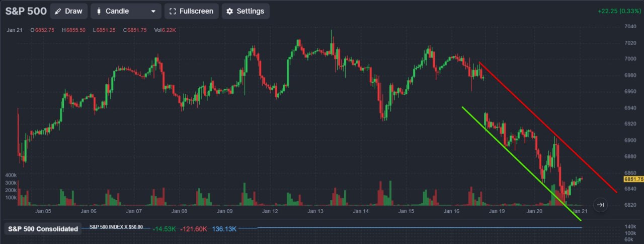
Task: Click the green +22.25 (0.33%) change value
Action: (x=620, y=11)
